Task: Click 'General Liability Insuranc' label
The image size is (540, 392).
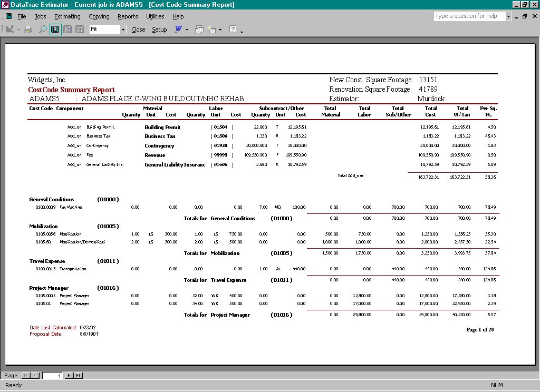Action: 175,164
